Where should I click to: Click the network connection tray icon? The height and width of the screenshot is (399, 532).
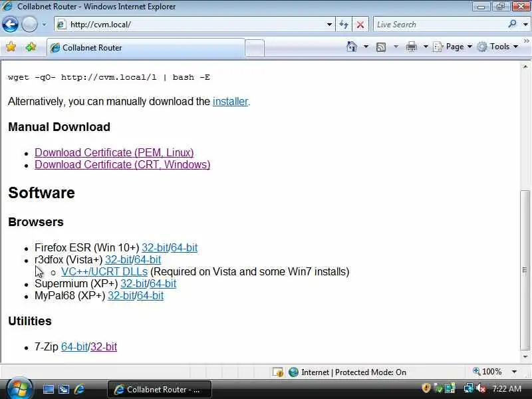[x=469, y=388]
